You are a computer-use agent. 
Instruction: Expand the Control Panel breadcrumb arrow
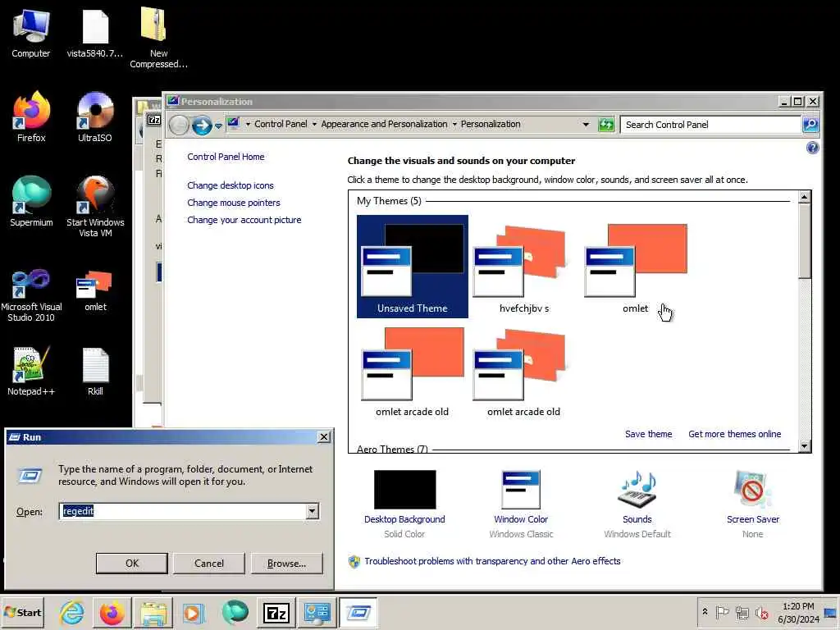(x=314, y=125)
